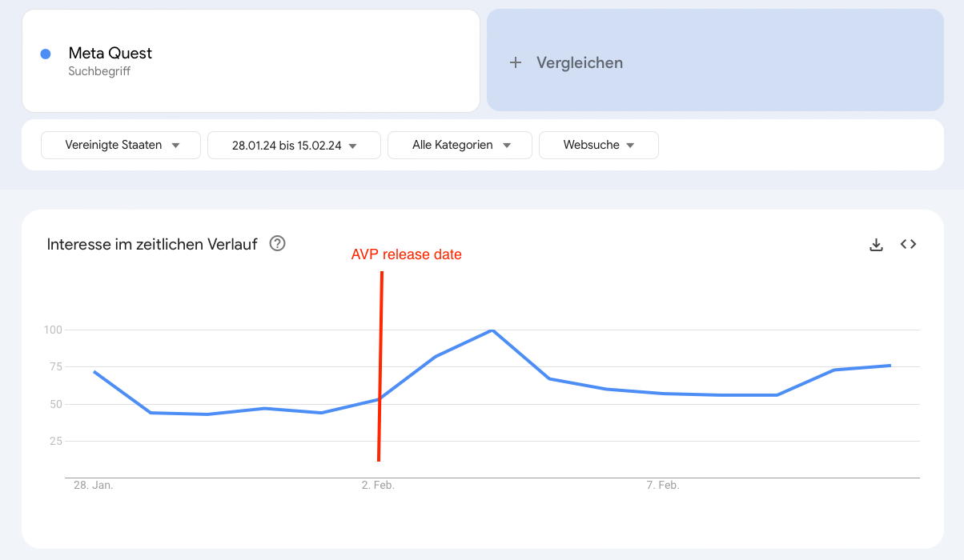Click the Vergleichen text to add comparison
Viewport: 964px width, 560px height.
[x=580, y=62]
